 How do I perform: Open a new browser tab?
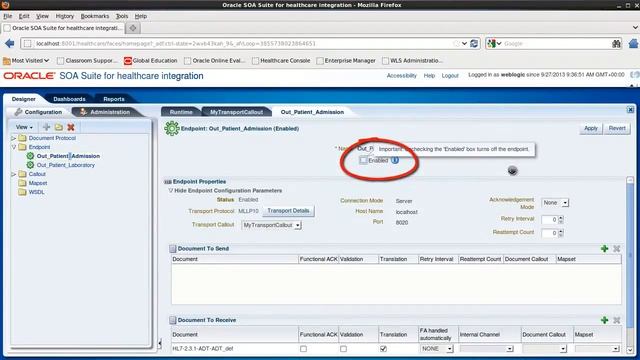coord(133,28)
